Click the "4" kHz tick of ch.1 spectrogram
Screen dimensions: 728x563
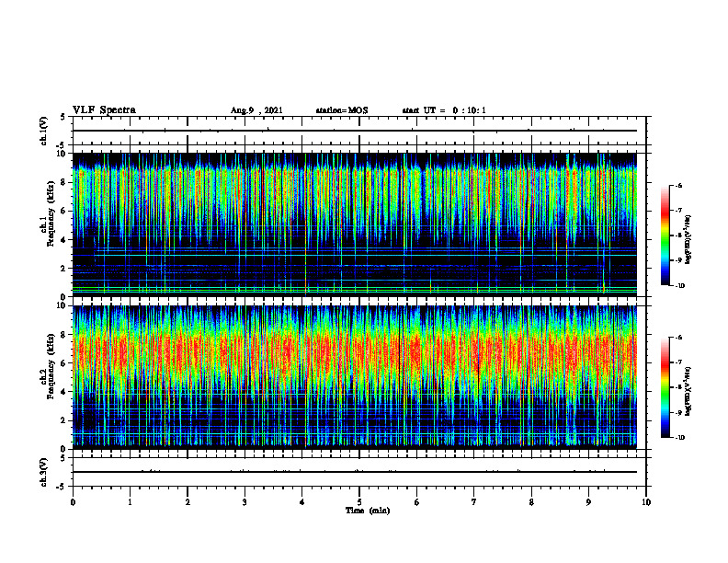(x=64, y=240)
